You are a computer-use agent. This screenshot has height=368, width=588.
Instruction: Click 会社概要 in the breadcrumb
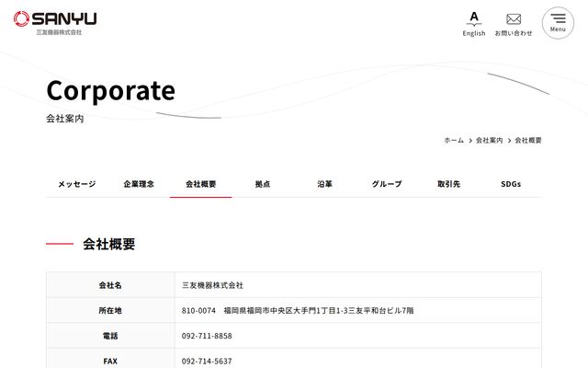click(528, 140)
